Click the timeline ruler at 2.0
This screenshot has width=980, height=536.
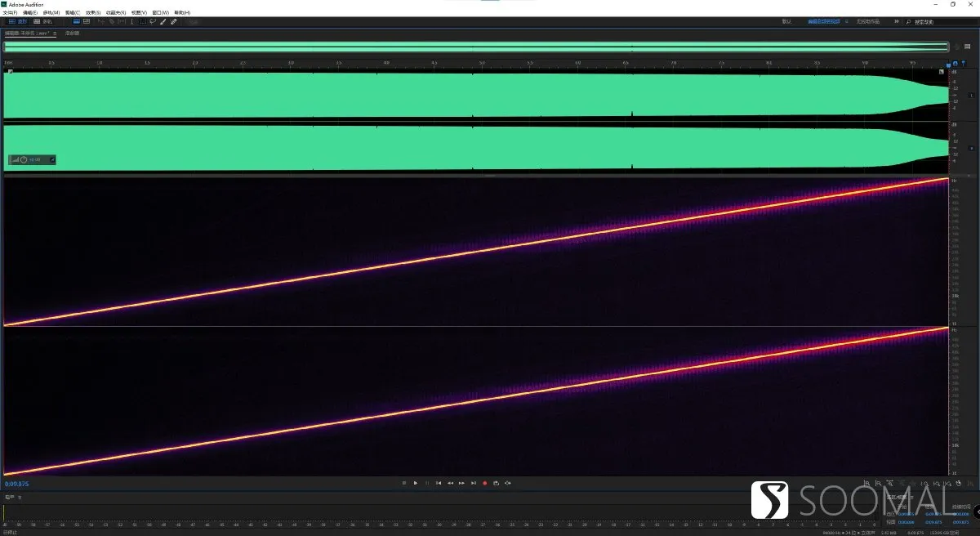point(195,62)
